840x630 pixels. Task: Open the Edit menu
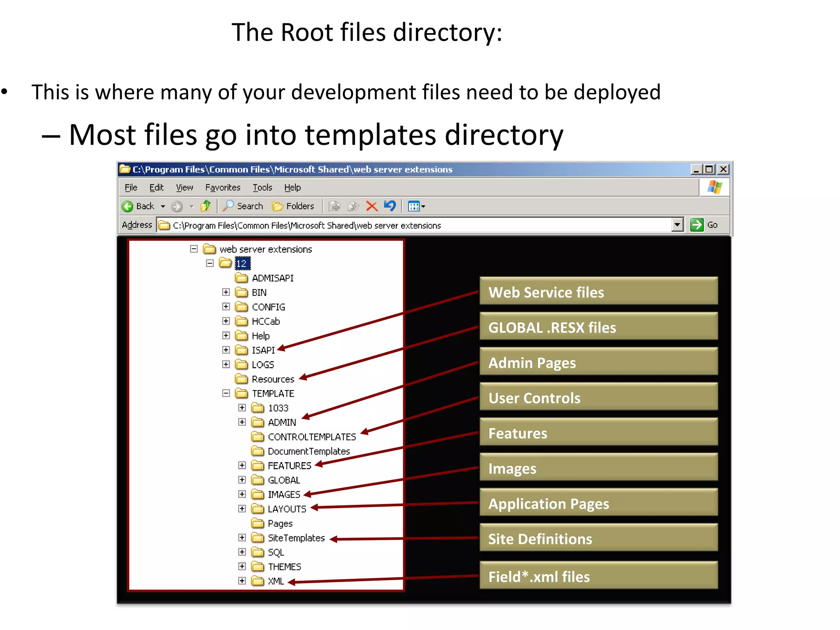pos(156,187)
